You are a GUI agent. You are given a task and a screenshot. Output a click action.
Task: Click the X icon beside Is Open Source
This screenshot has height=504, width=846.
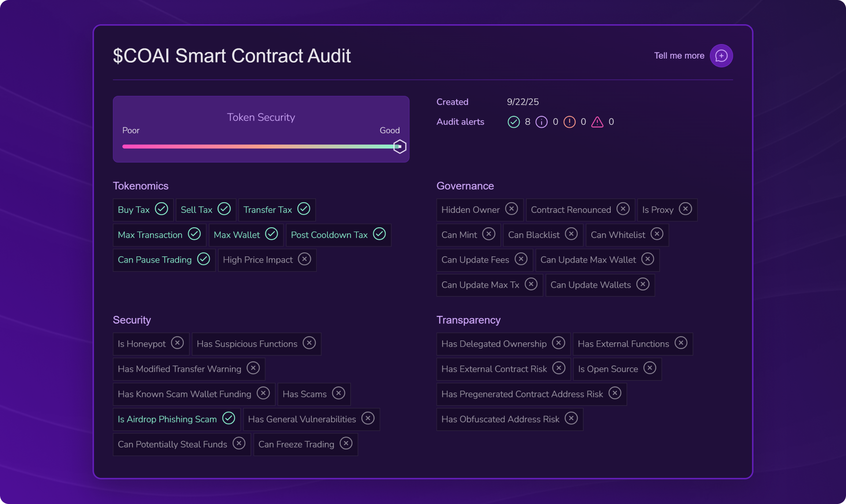coord(649,368)
